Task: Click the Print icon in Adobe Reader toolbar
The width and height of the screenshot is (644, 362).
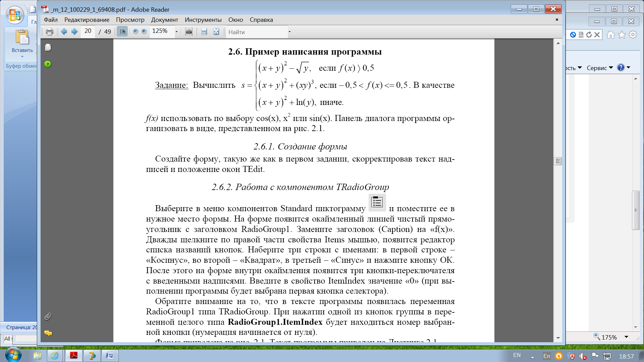Action: pos(49,32)
